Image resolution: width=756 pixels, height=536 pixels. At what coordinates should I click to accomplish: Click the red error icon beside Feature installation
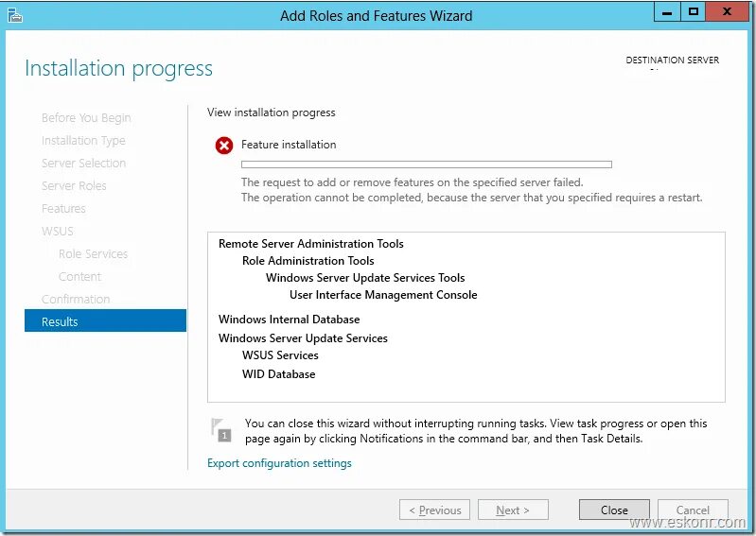tap(224, 145)
